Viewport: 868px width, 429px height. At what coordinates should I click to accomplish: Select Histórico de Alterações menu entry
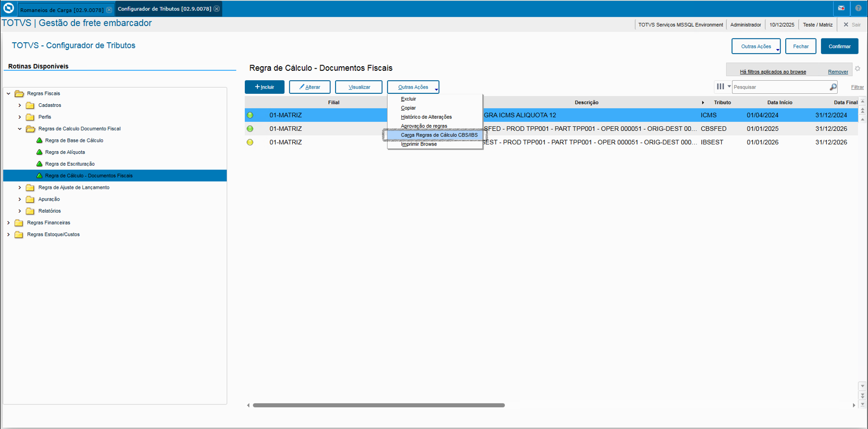click(x=426, y=117)
